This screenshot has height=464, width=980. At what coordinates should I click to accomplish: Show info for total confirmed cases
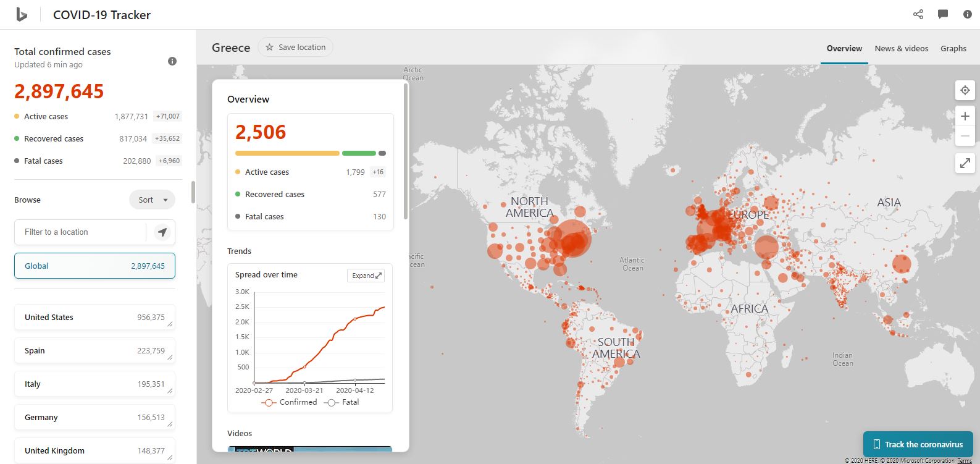(x=172, y=61)
